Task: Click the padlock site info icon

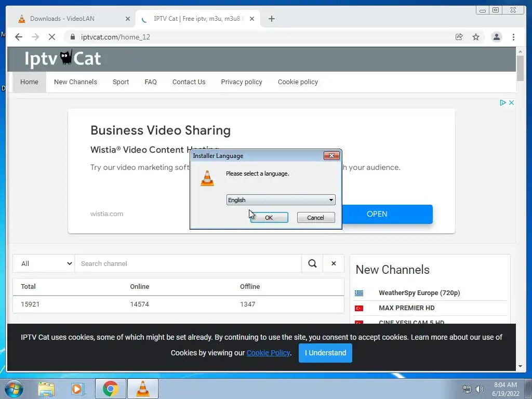Action: coord(73,37)
